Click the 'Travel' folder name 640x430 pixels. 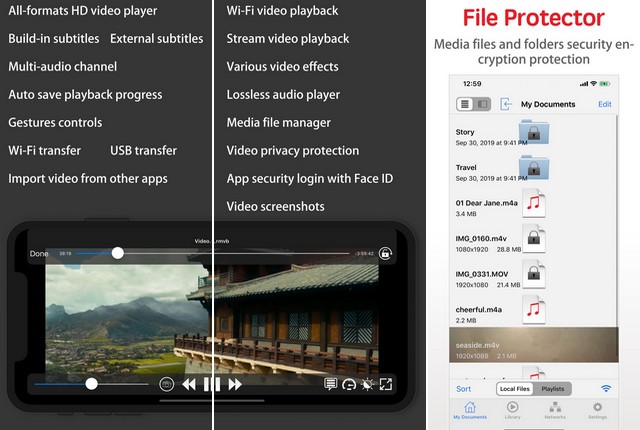(466, 167)
